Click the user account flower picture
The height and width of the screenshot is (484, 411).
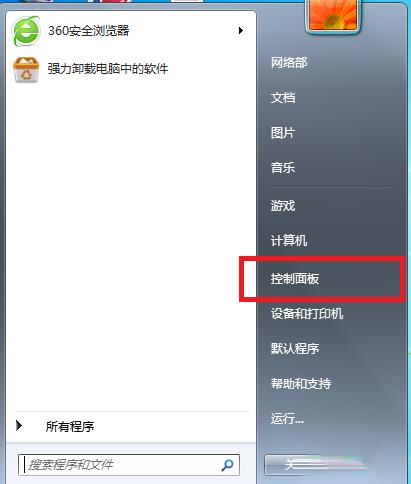tap(333, 14)
